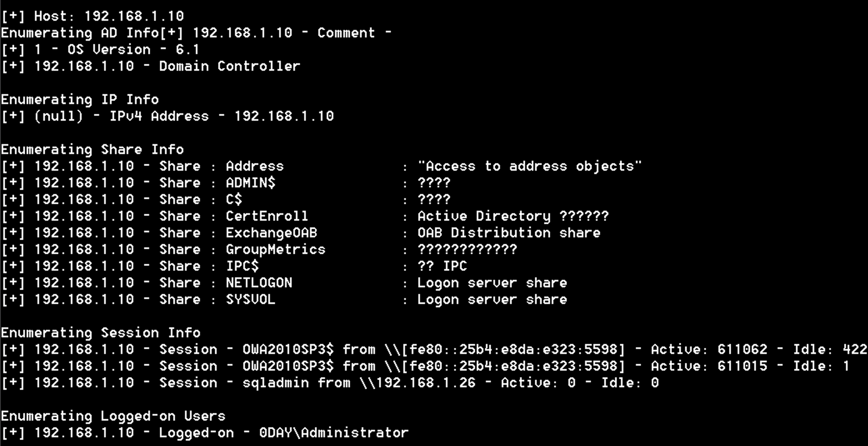Click the sqladmin session user name

[x=276, y=383]
